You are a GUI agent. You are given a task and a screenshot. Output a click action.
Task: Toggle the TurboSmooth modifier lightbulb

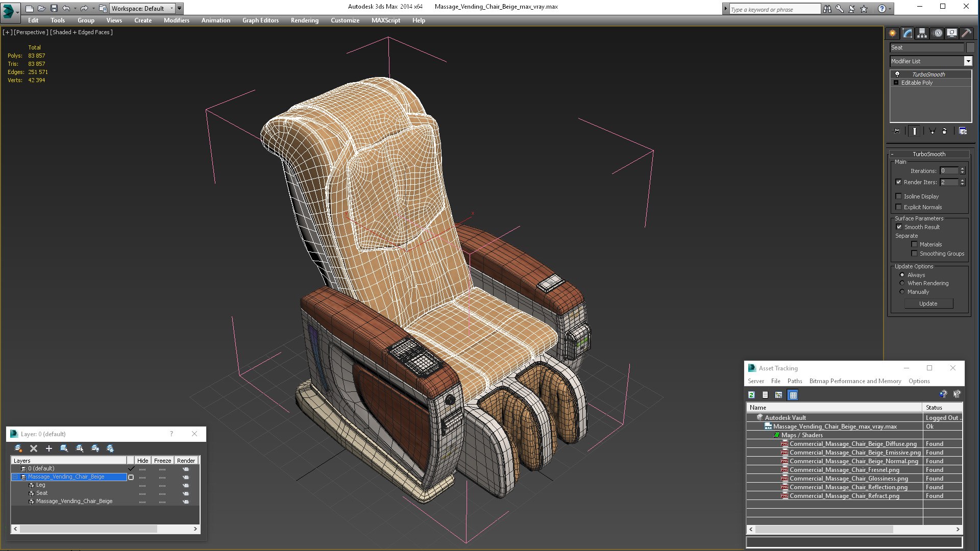(x=897, y=74)
